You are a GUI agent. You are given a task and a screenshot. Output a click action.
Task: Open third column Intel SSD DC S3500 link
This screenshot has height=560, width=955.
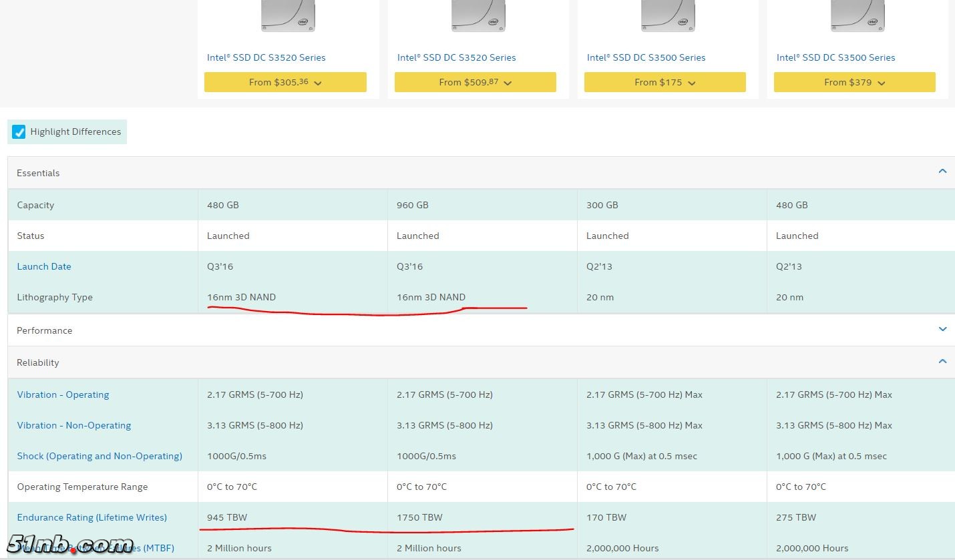(646, 57)
